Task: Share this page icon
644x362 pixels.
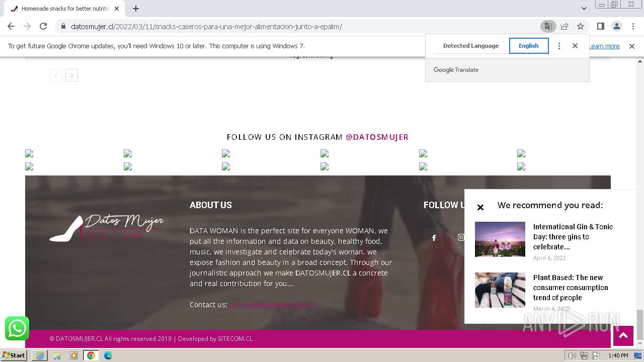Action: pos(565,26)
